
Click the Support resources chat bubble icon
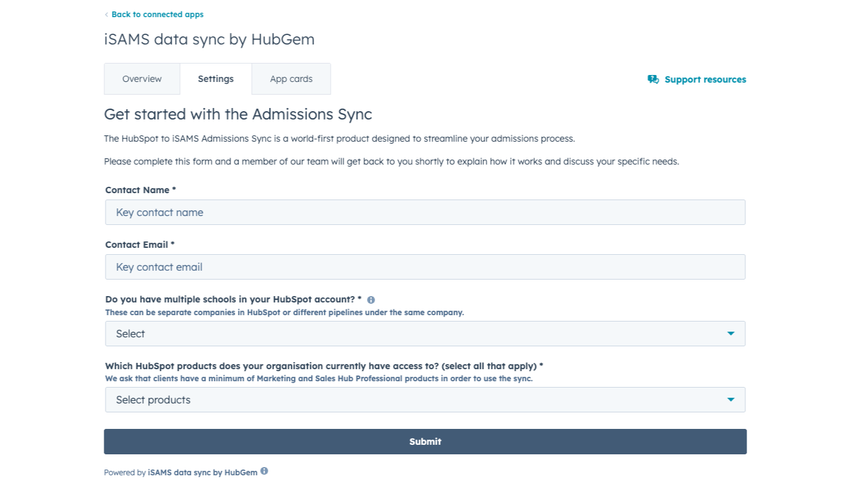653,79
